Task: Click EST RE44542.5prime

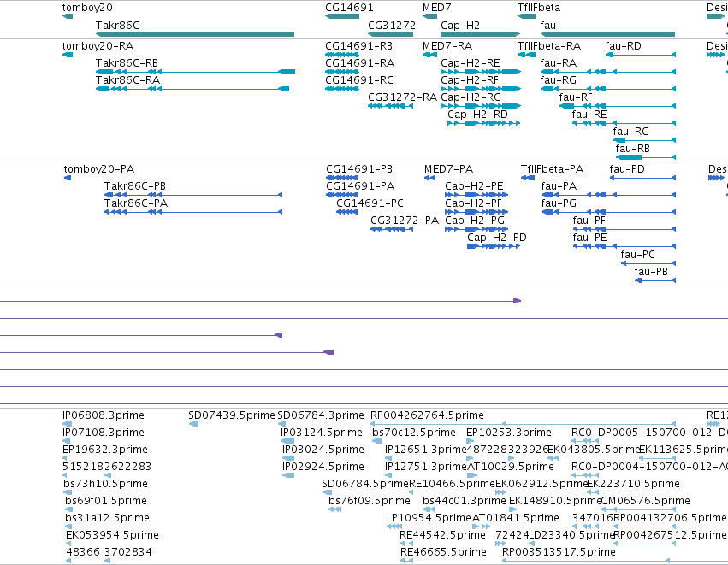Action: tap(405, 544)
